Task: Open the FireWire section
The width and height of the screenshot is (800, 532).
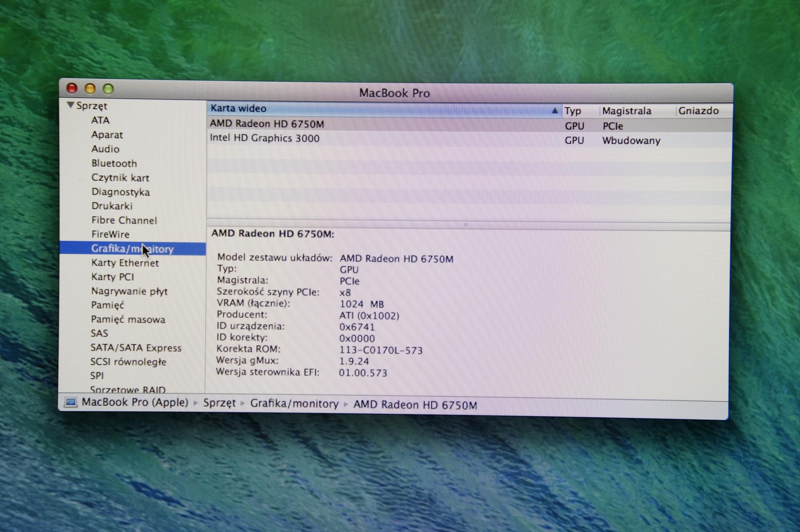Action: (x=110, y=235)
